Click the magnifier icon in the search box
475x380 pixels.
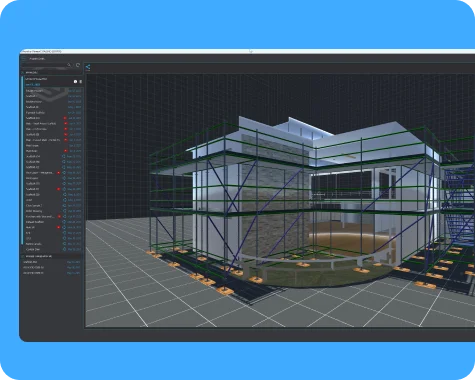tap(69, 65)
